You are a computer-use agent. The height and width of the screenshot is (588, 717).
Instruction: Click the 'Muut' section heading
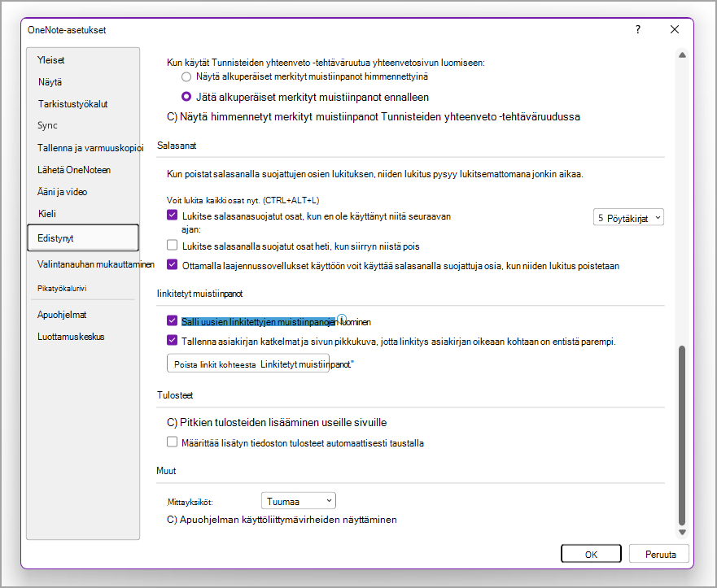click(166, 471)
